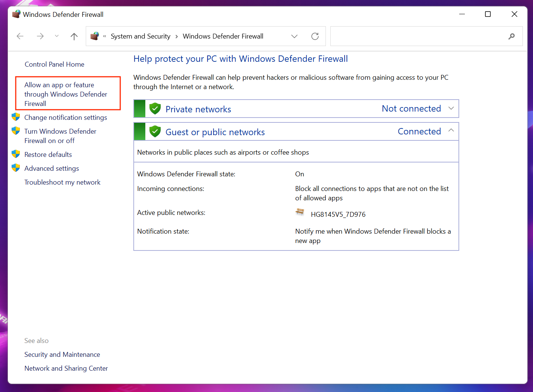The height and width of the screenshot is (392, 533).
Task: Expand the Private networks section chevron
Action: pos(451,109)
